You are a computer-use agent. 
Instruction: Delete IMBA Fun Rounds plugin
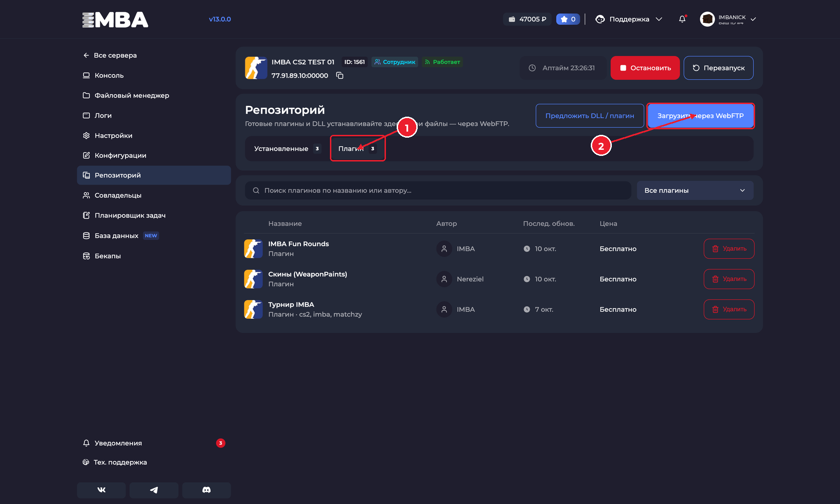[x=729, y=249]
